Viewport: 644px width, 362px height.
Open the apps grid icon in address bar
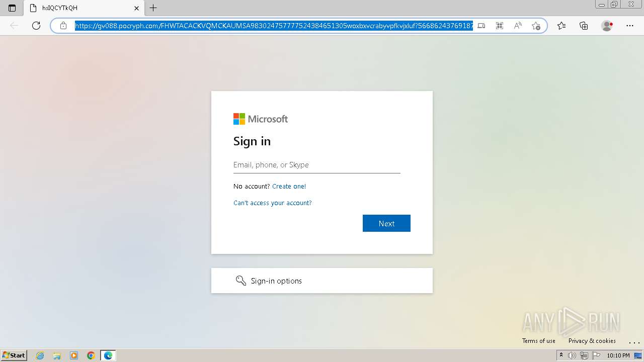[x=500, y=26]
